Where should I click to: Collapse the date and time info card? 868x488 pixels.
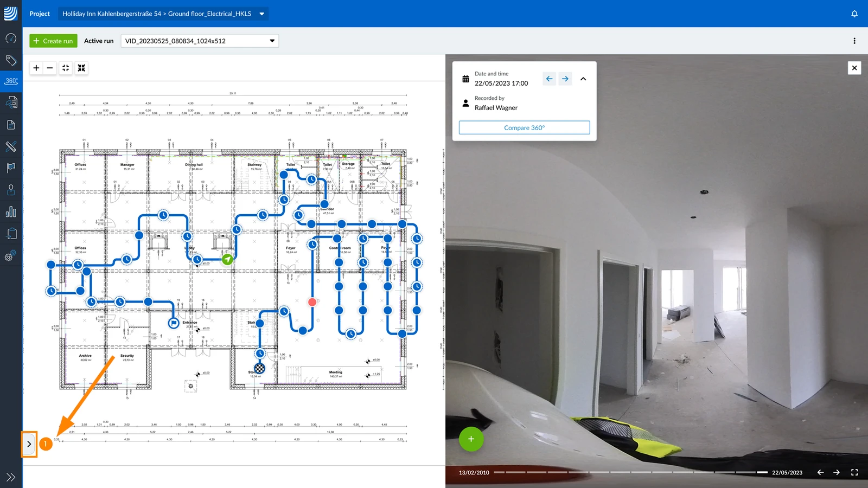(583, 79)
